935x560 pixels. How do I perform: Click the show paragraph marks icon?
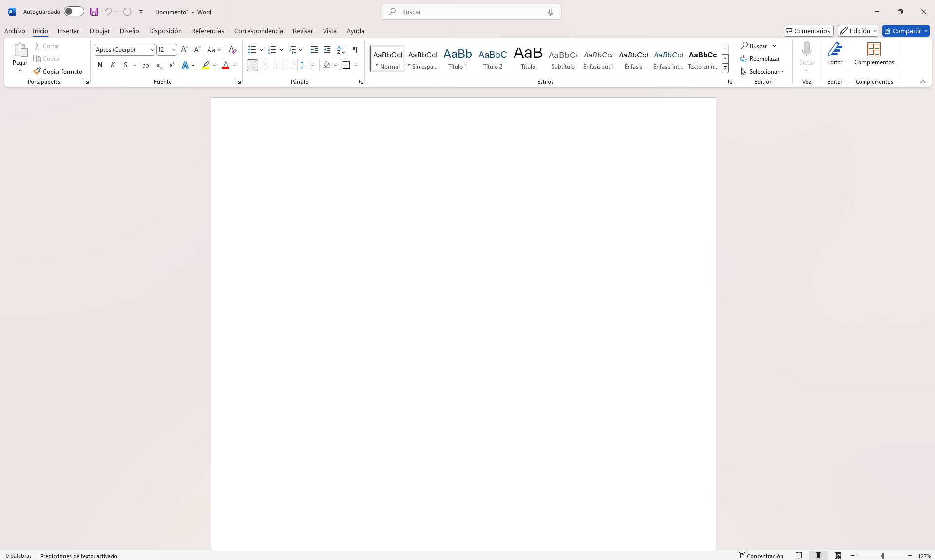point(355,50)
